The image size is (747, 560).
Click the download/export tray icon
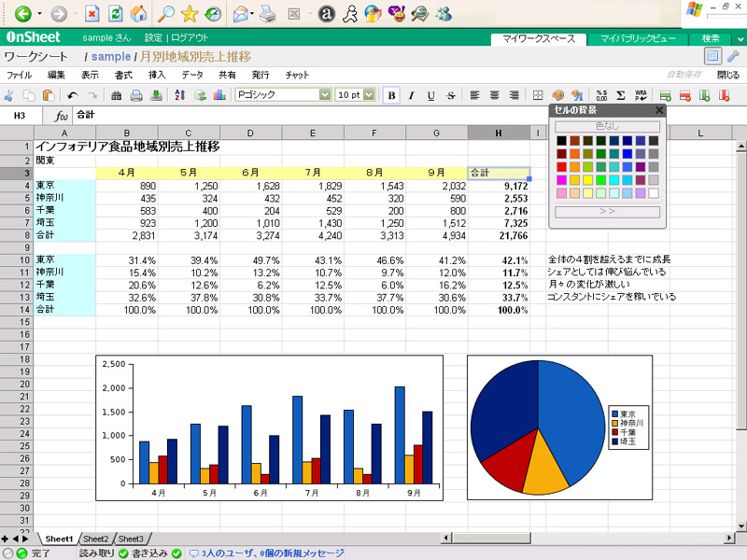point(156,96)
